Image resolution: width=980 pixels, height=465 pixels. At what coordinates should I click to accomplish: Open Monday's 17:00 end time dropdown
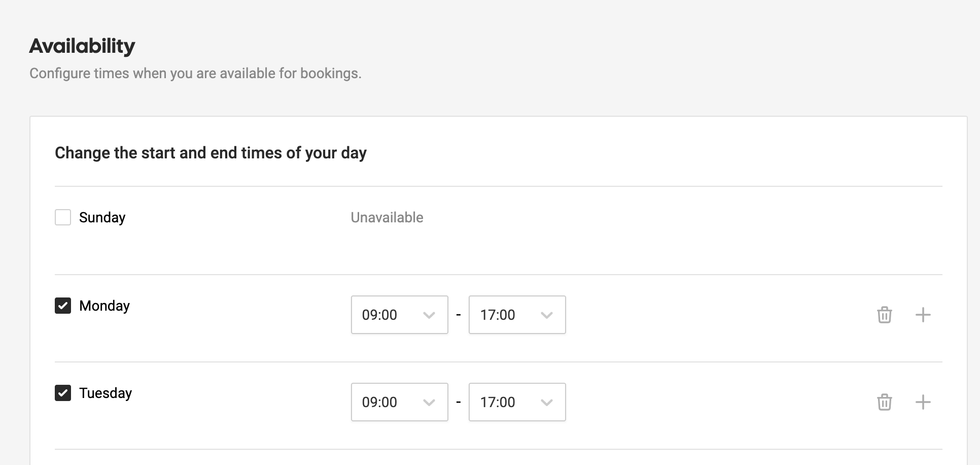516,315
